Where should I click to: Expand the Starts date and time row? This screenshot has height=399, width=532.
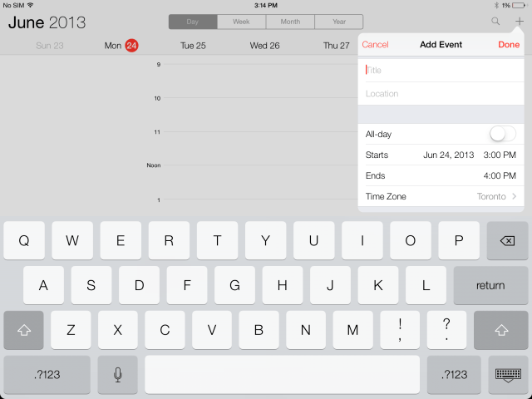coord(441,155)
